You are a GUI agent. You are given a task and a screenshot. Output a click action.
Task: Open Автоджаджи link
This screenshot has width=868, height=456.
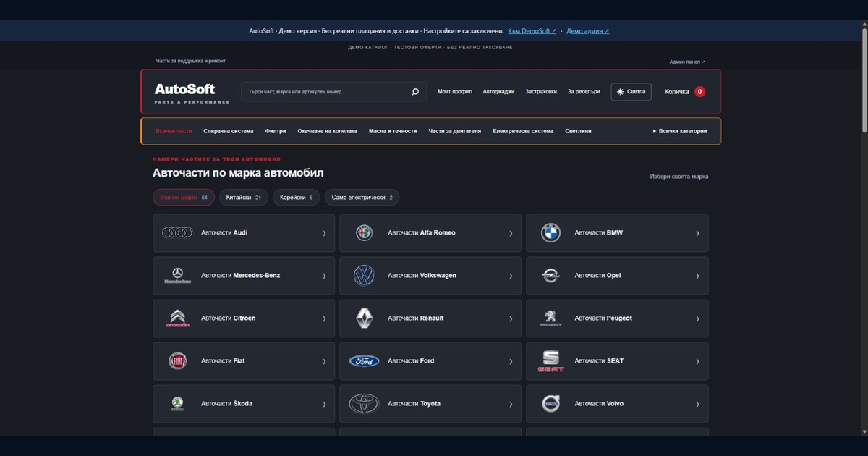point(499,92)
